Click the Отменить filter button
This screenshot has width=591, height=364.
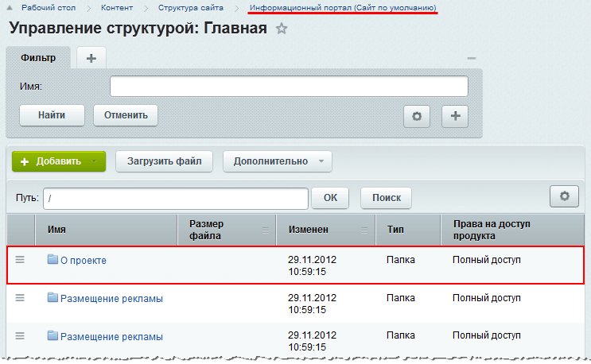click(x=126, y=115)
